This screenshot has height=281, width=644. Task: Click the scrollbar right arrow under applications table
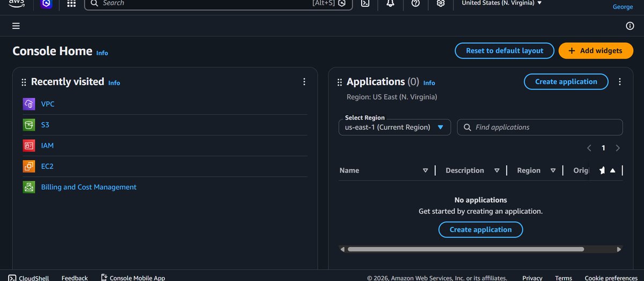(x=619, y=249)
